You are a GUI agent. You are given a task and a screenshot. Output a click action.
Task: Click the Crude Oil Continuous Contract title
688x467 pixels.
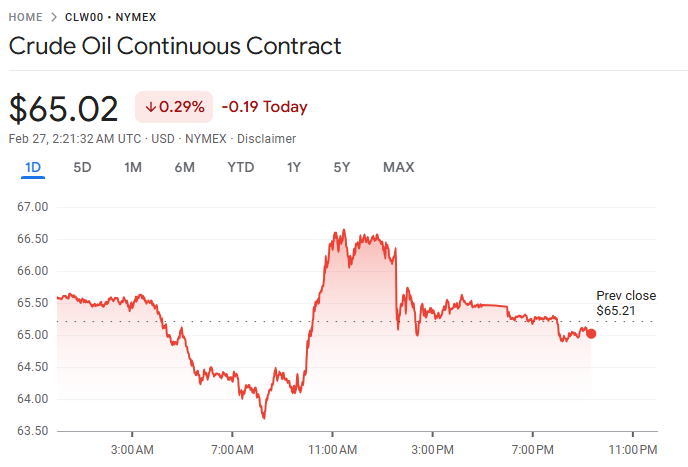pyautogui.click(x=175, y=46)
